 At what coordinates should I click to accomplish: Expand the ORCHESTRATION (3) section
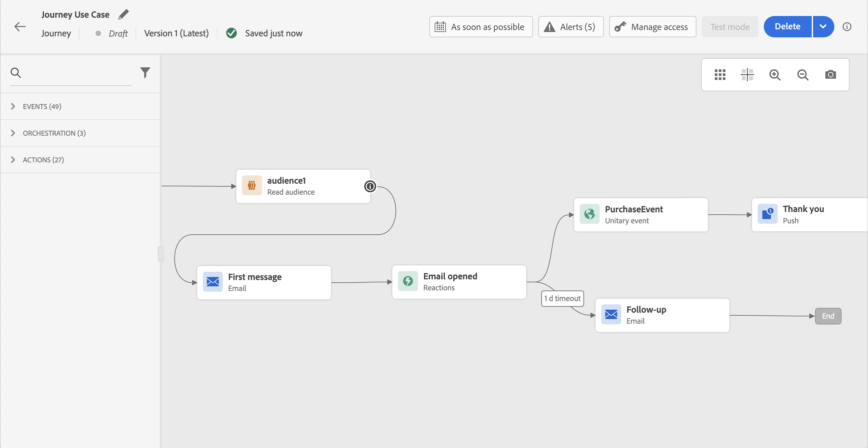[x=54, y=133]
